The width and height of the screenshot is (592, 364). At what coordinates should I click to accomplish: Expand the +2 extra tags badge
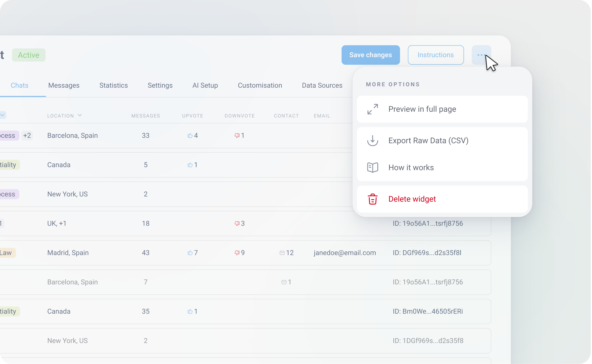27,136
